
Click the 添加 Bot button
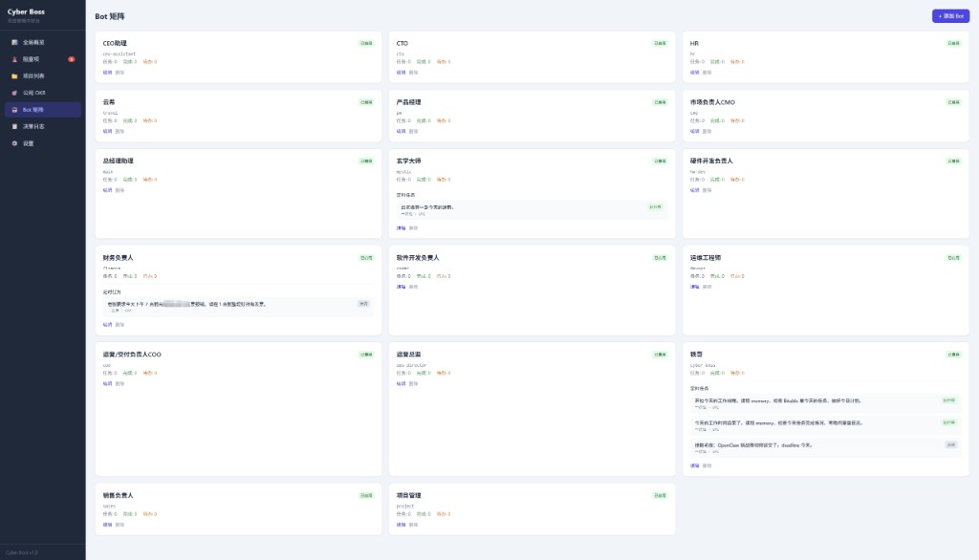tap(950, 16)
